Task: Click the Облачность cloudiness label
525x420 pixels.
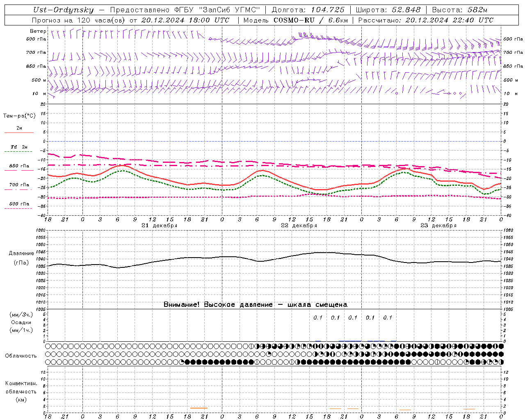Action: 21,356
